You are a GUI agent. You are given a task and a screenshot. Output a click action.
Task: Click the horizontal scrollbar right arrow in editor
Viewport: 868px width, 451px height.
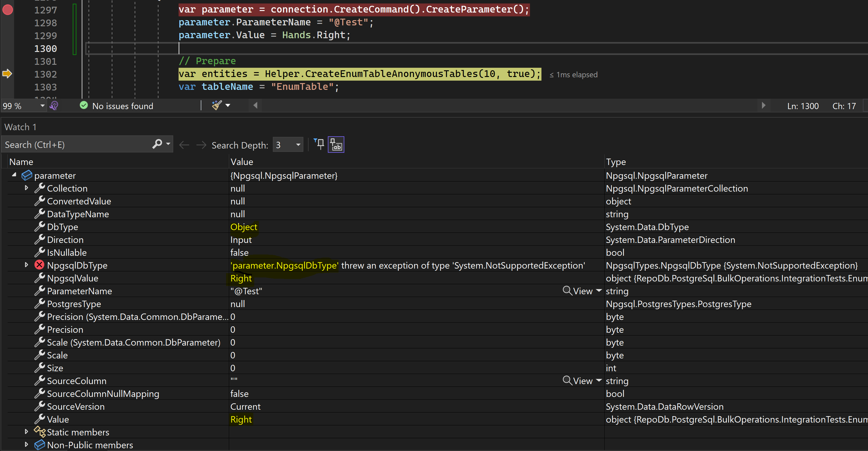click(x=763, y=106)
